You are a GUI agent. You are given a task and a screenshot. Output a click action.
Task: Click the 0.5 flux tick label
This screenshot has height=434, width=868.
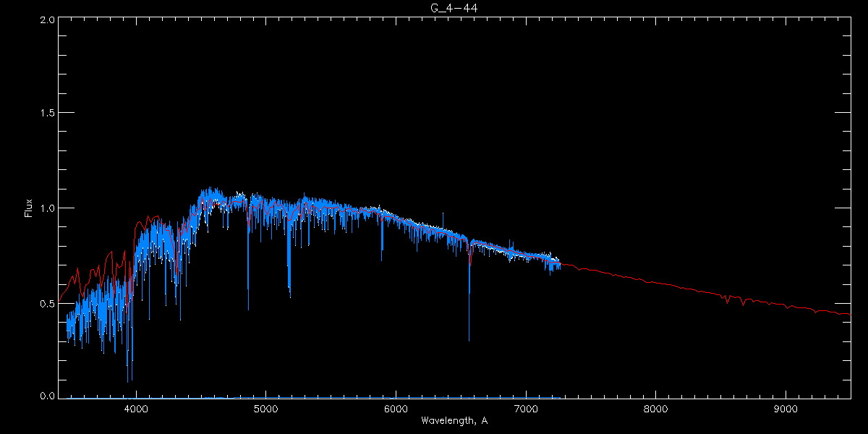(47, 303)
